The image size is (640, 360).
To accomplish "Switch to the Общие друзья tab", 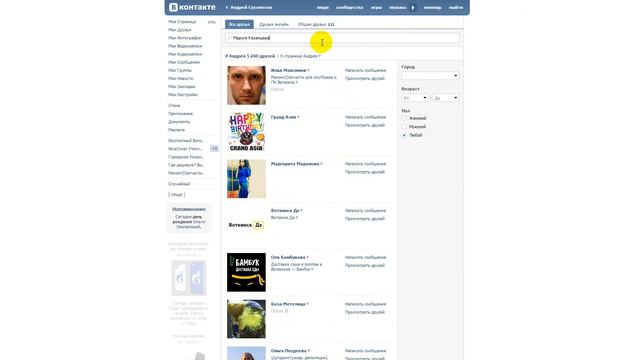I will click(316, 24).
